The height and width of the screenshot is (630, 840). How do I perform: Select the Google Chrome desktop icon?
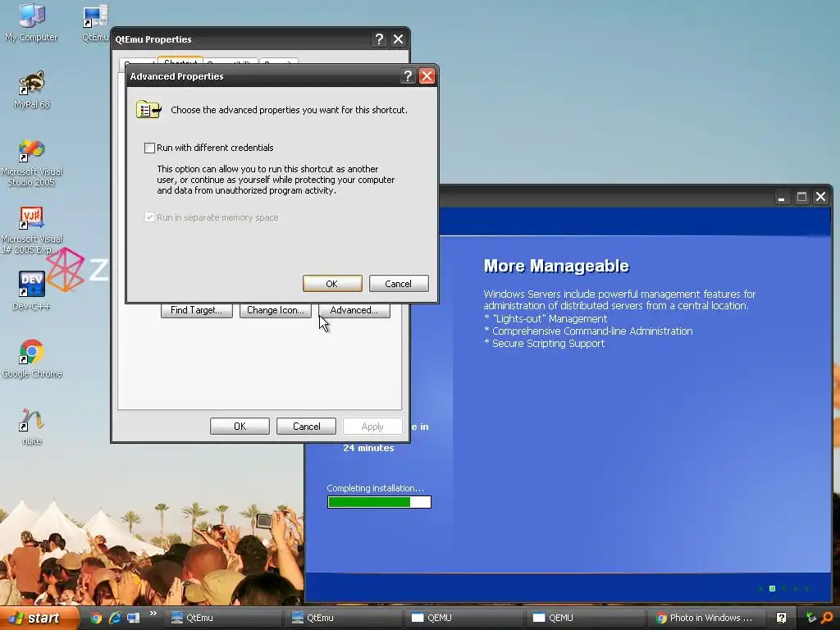32,359
